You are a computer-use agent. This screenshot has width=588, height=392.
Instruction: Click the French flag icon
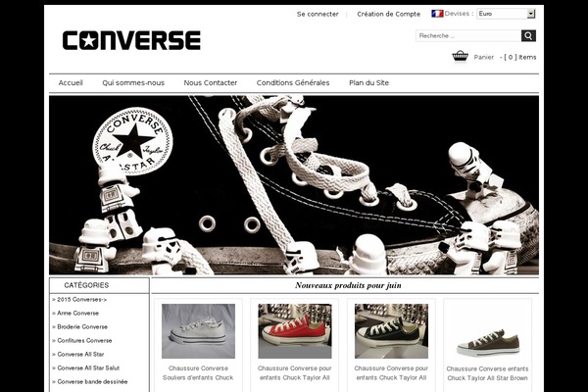[437, 14]
